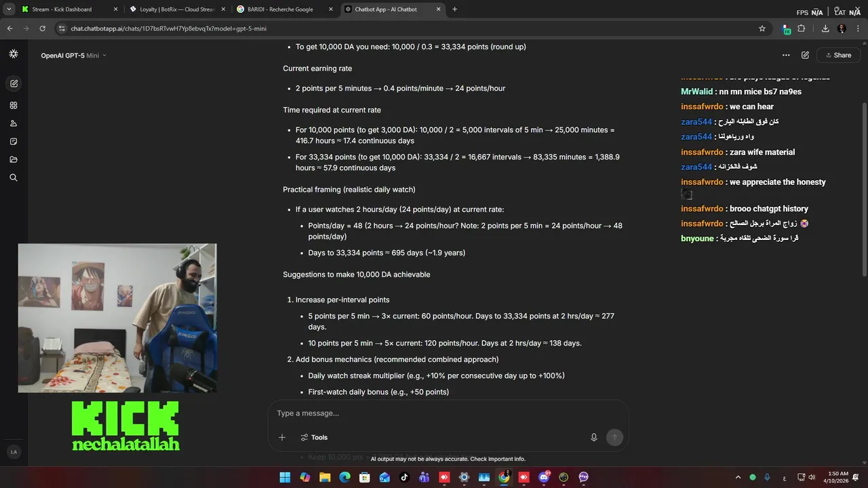Close the Stream - Kick Dashboard tab
Viewport: 868px width, 488px height.
(115, 9)
